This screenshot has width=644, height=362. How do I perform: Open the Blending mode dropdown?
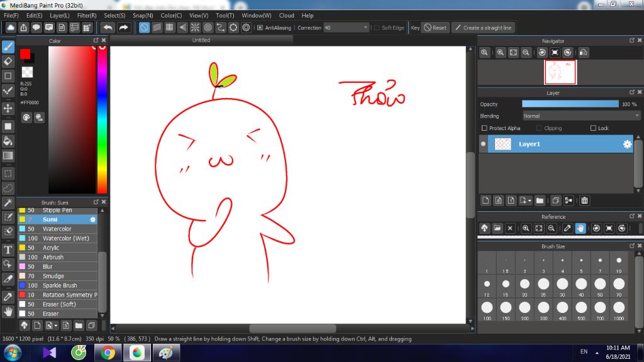580,116
